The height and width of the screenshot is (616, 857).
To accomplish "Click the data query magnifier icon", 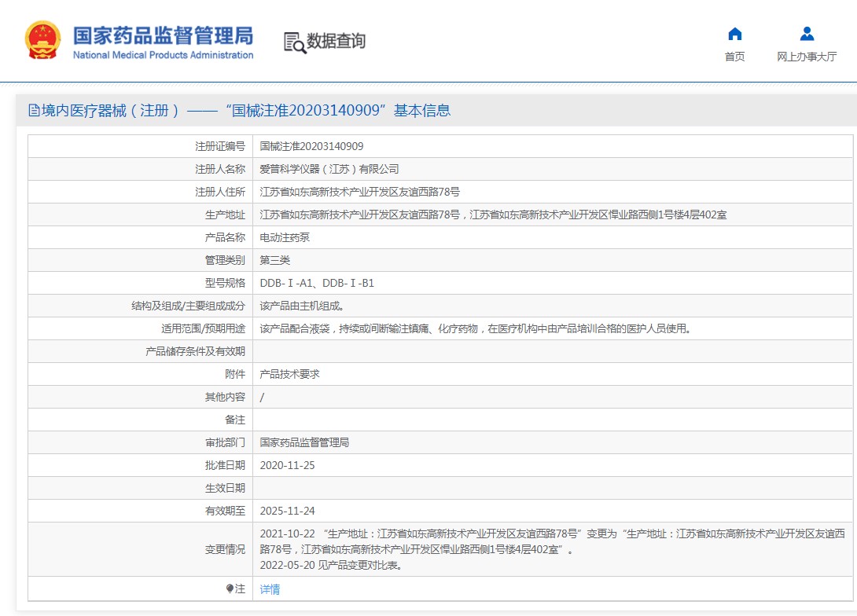I will tap(295, 42).
